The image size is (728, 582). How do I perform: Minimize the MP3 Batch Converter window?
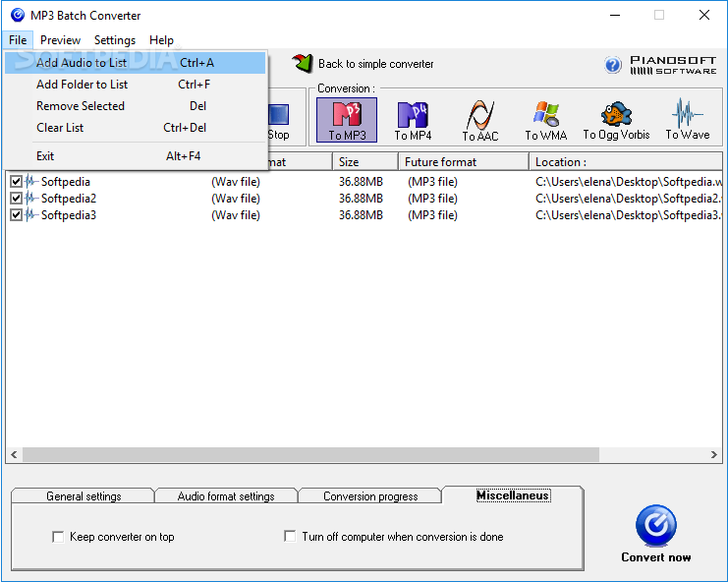coord(615,16)
